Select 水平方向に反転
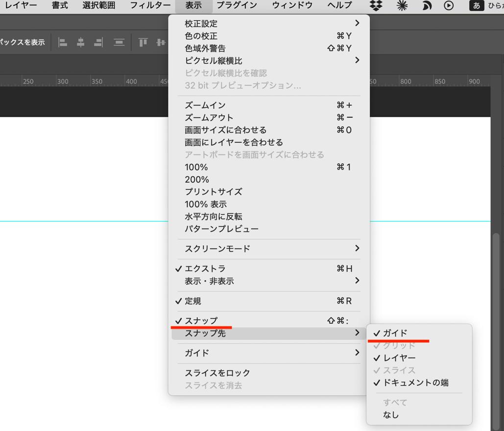The height and width of the screenshot is (431, 504). (x=269, y=217)
